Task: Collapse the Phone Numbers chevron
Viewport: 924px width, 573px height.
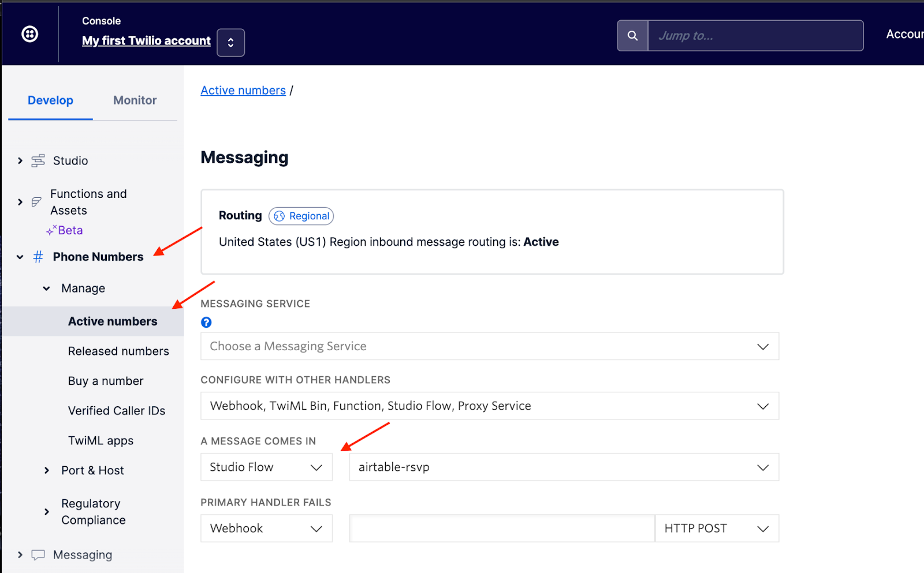Action: 20,257
